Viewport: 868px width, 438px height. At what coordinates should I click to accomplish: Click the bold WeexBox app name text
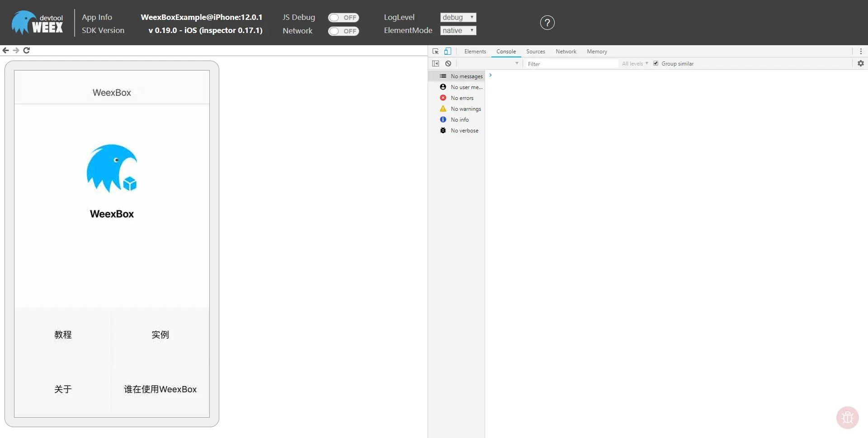point(112,214)
